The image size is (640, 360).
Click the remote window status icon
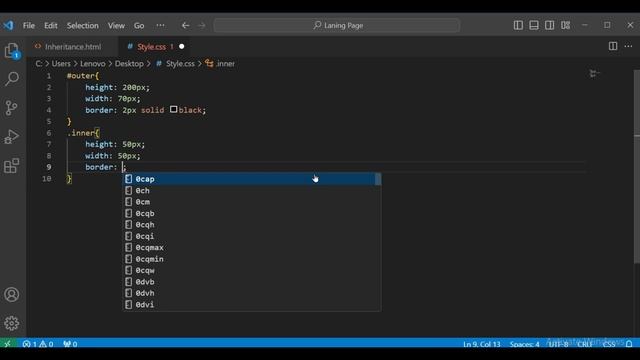(x=7, y=344)
